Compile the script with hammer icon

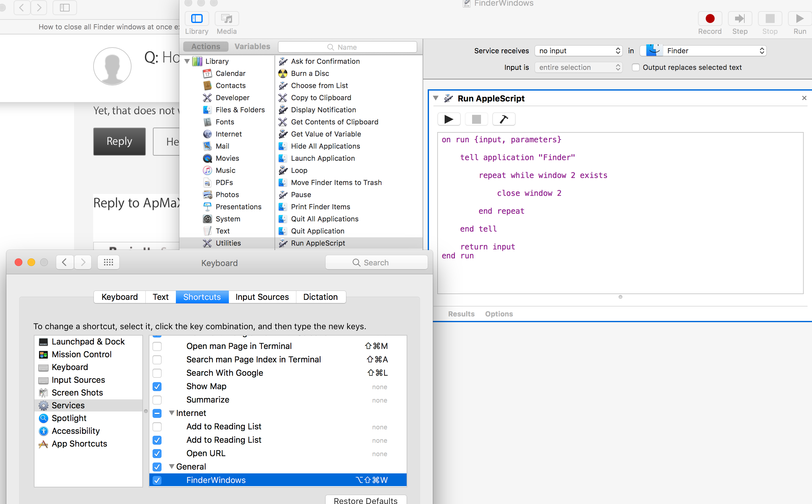[x=504, y=119]
